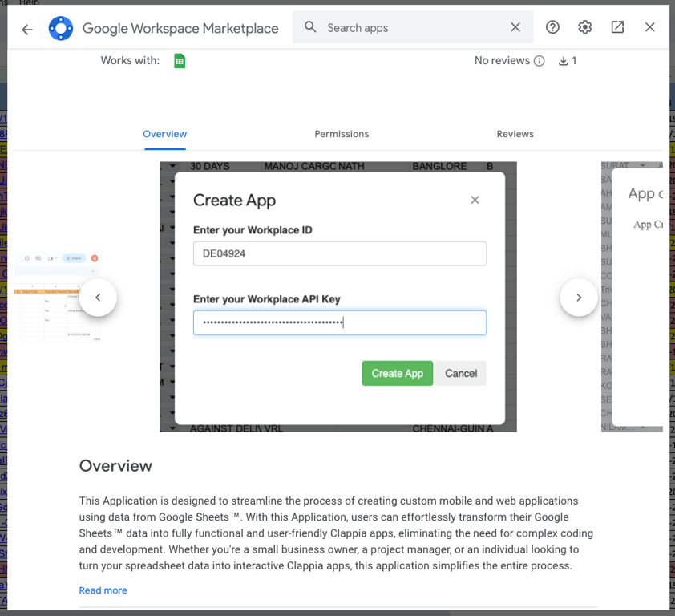Click the Search apps input field
675x616 pixels.
point(414,27)
